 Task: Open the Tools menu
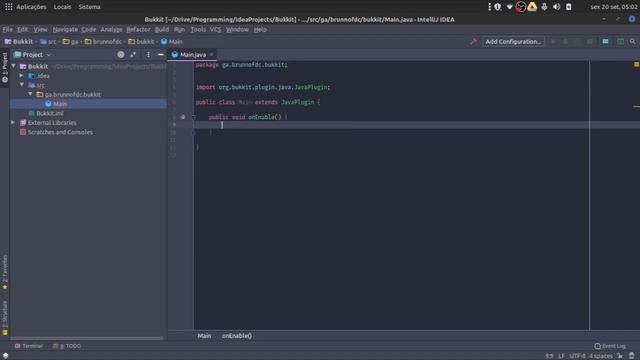pyautogui.click(x=198, y=29)
